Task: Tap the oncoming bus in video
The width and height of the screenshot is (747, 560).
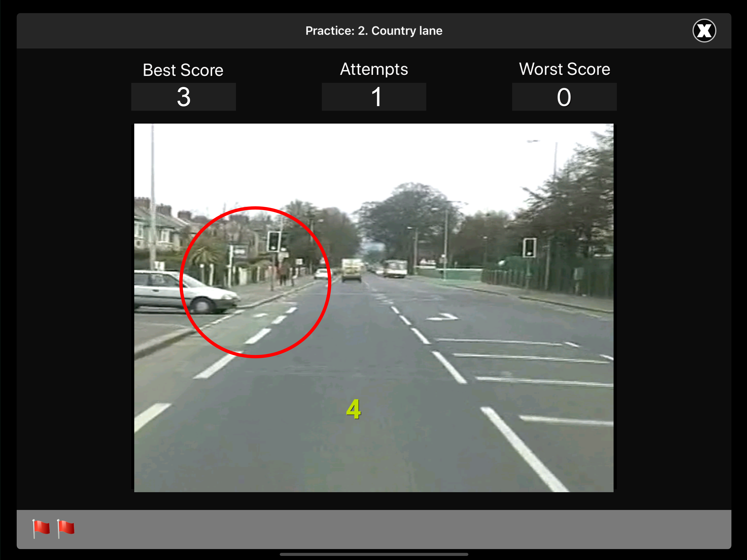Action: coord(395,269)
